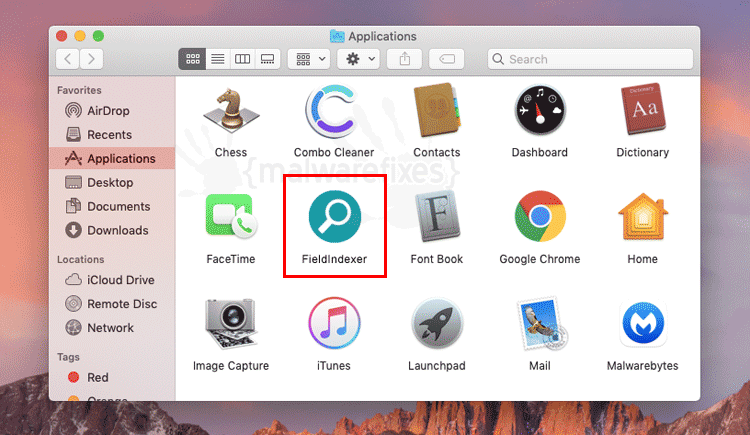This screenshot has width=750, height=435.
Task: Select the Red tag
Action: point(112,378)
